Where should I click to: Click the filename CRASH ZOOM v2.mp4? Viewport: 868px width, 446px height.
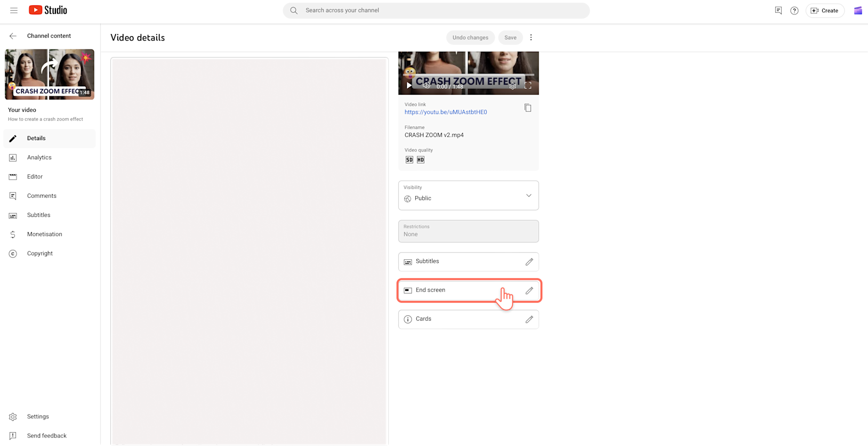pyautogui.click(x=434, y=135)
